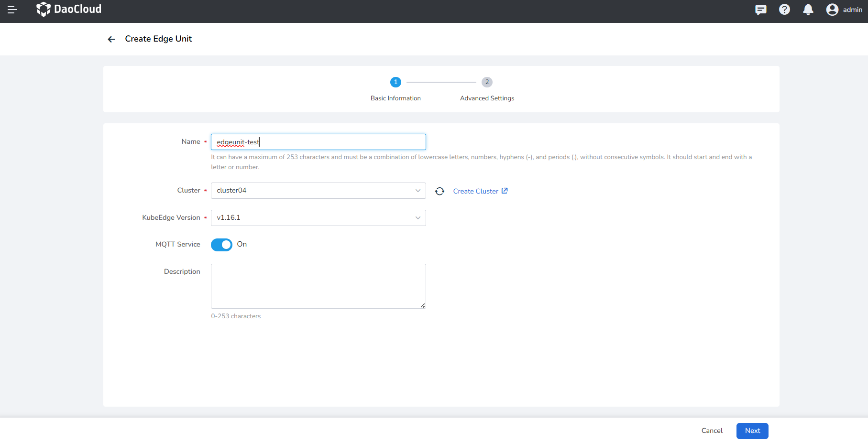Follow the Create Cluster link

480,191
